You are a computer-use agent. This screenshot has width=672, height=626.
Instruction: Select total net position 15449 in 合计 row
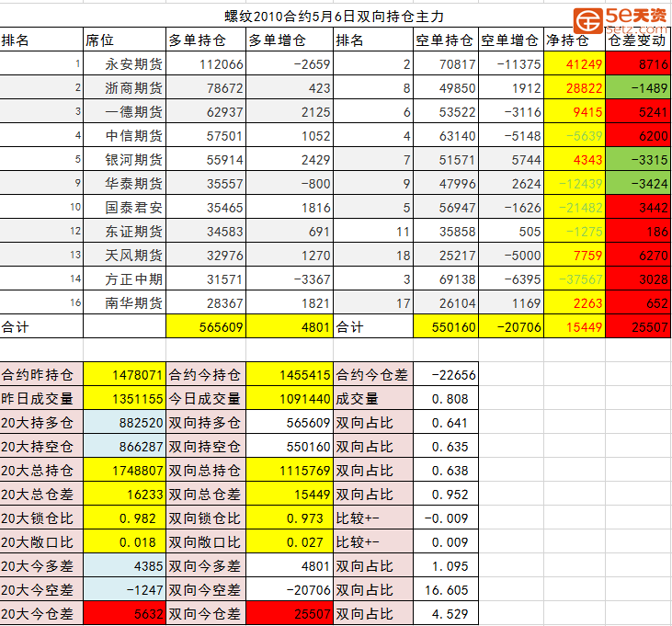575,327
